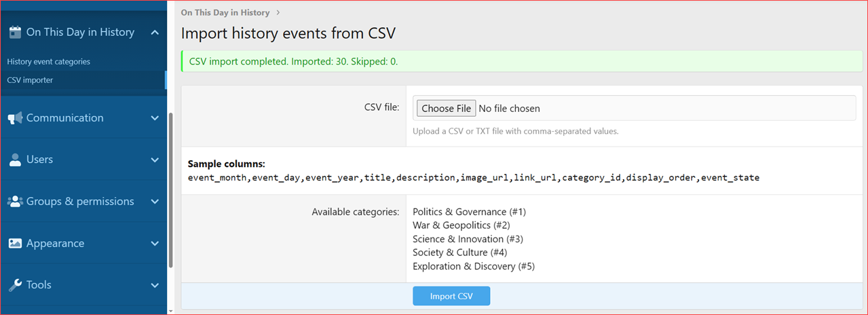Open History event categories link
The width and height of the screenshot is (868, 315).
click(49, 62)
